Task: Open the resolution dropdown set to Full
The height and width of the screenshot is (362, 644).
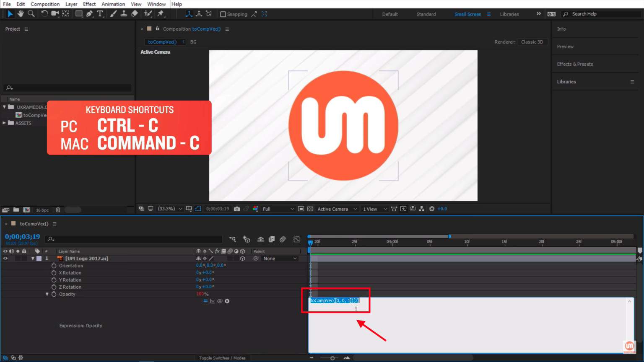Action: tap(278, 209)
